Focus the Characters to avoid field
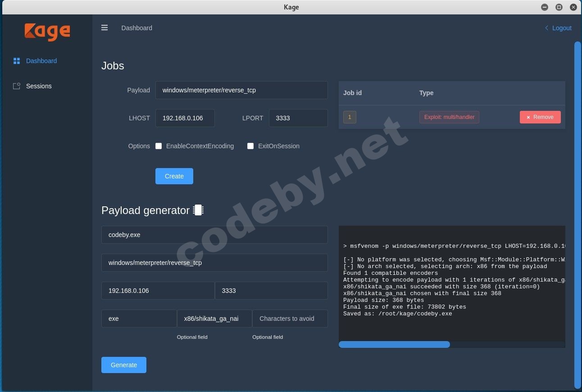This screenshot has width=582, height=392. coord(290,319)
